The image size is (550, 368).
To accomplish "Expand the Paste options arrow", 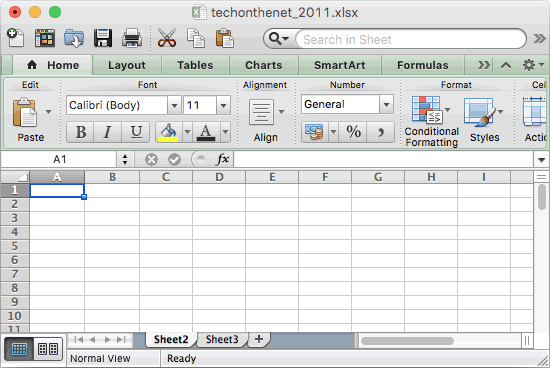I will pyautogui.click(x=48, y=112).
